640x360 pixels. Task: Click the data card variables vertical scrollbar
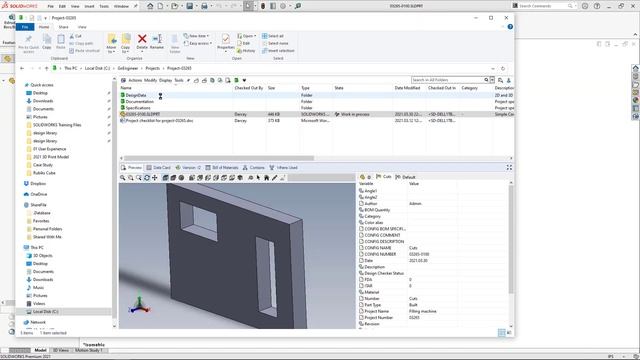tap(511, 241)
